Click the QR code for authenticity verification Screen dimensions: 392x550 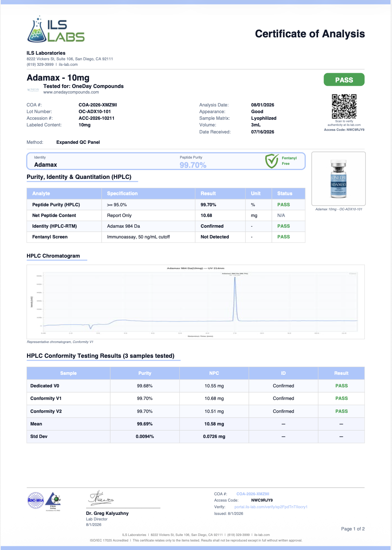[344, 106]
